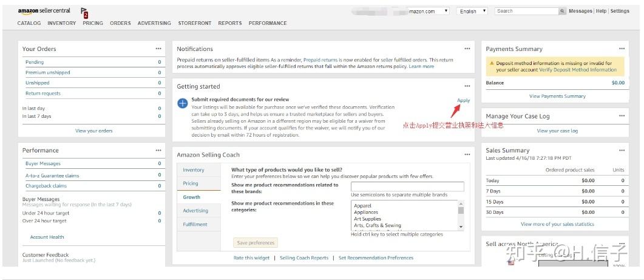Viewport: 644px width, 280px height.
Task: Open Help link in header
Action: [602, 11]
